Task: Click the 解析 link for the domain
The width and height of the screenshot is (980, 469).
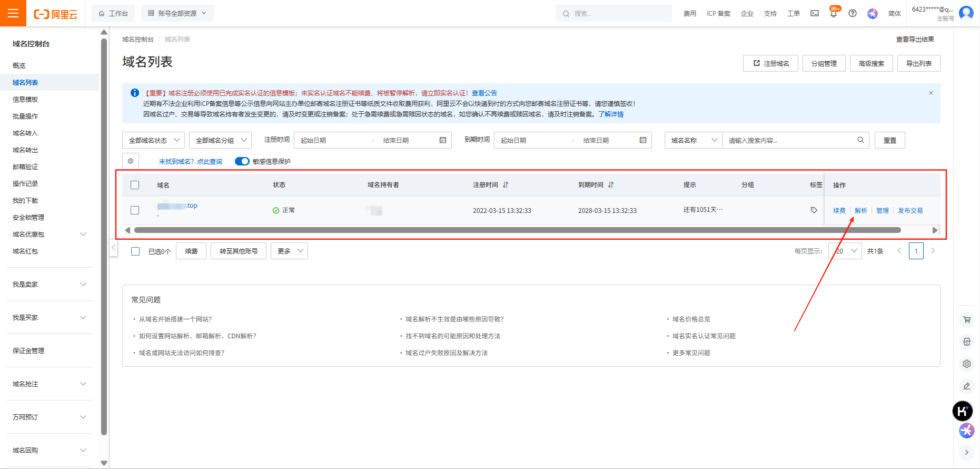Action: pyautogui.click(x=860, y=210)
